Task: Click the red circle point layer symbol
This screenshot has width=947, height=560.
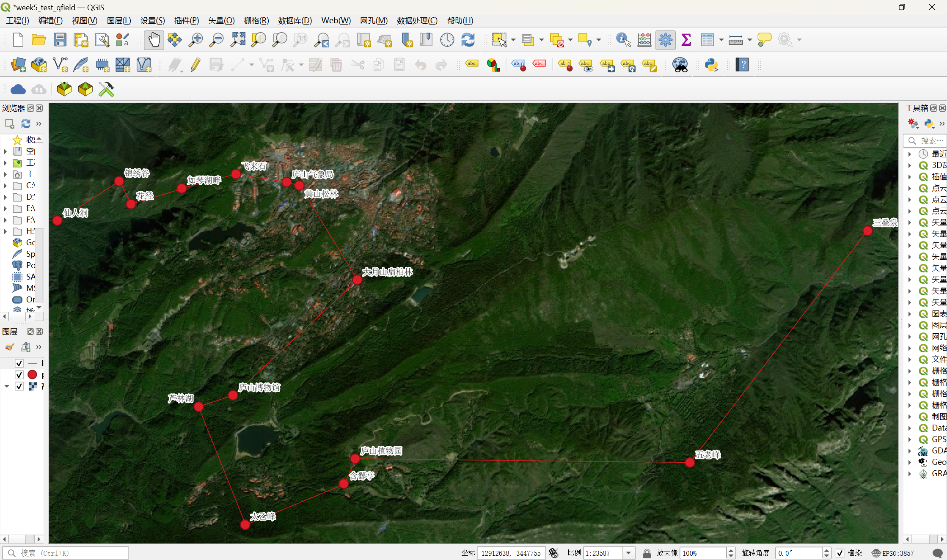Action: [x=32, y=375]
